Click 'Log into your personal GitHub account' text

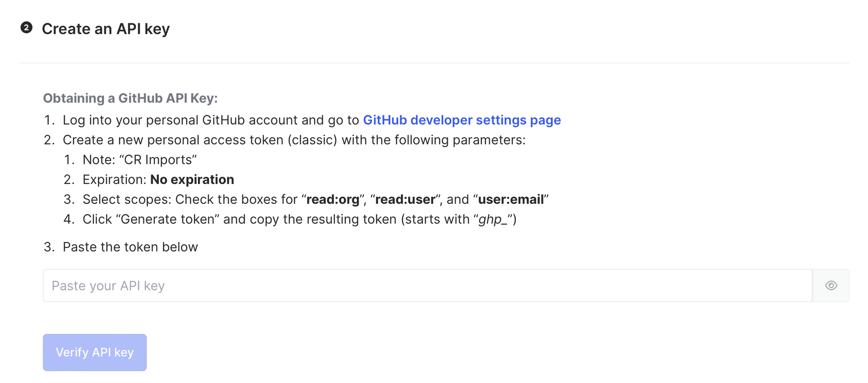[x=180, y=120]
